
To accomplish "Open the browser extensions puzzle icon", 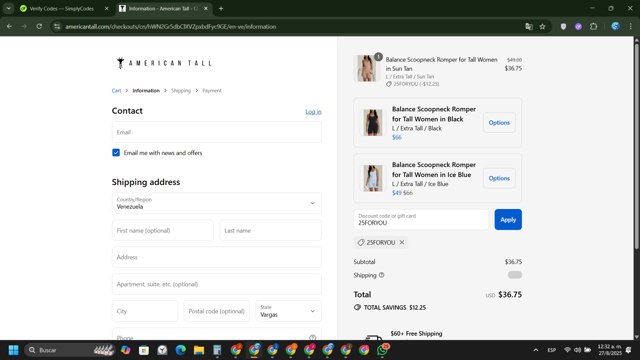I will coord(593,27).
